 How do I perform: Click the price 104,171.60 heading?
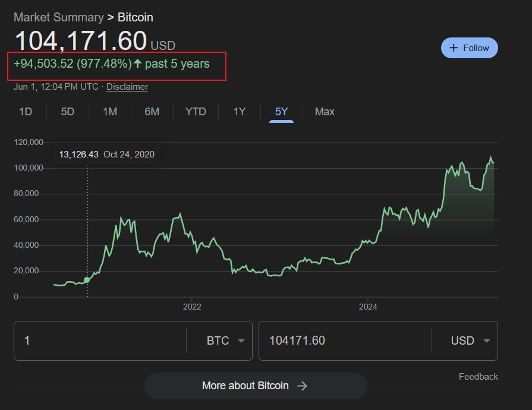(x=81, y=41)
